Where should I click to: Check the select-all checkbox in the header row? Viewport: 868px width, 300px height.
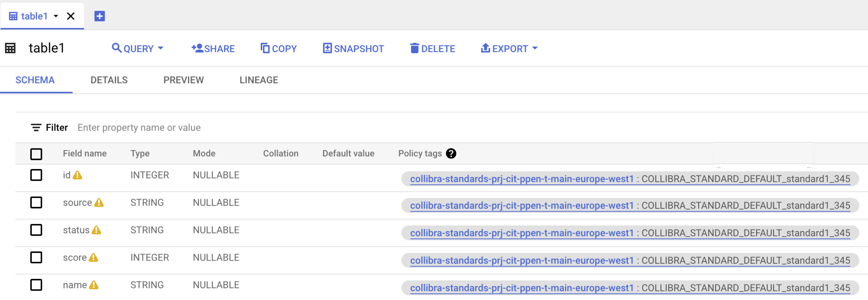click(x=36, y=154)
